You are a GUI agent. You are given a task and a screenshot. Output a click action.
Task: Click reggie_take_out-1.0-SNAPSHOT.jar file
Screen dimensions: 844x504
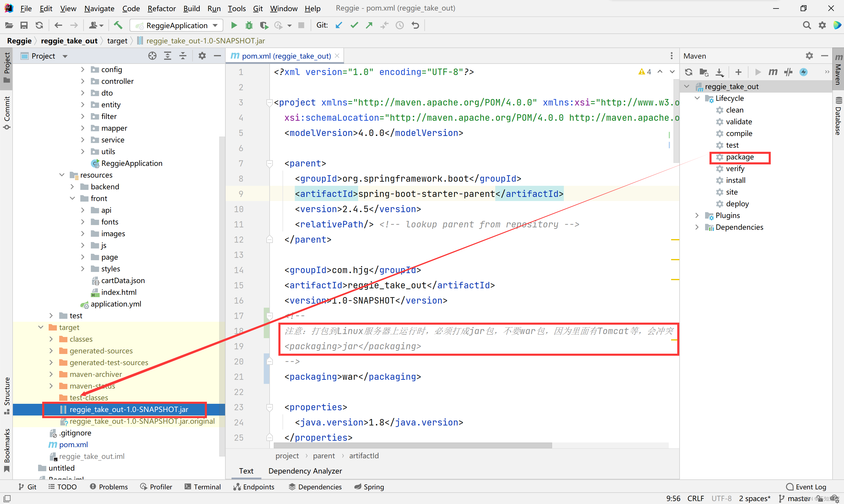click(x=129, y=408)
